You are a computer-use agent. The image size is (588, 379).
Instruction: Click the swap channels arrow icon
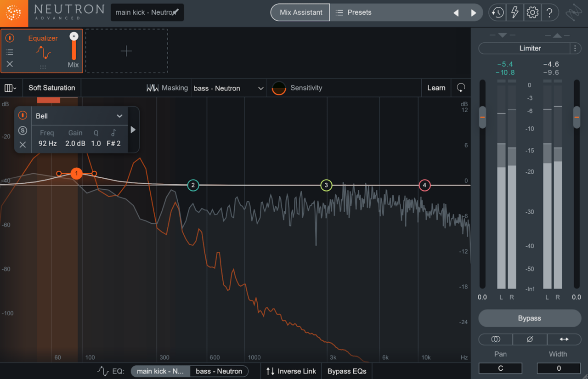pos(564,339)
